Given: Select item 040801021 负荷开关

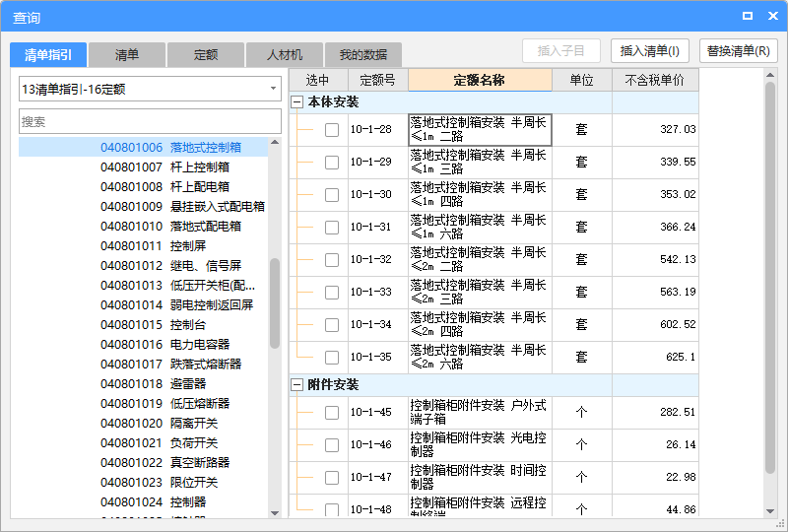Looking at the screenshot, I should (143, 443).
